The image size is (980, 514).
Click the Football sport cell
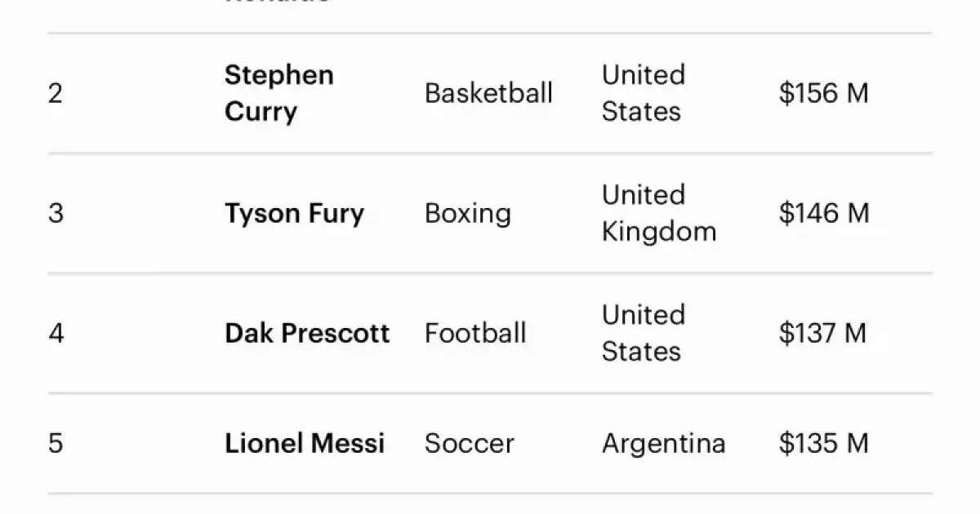(x=475, y=334)
